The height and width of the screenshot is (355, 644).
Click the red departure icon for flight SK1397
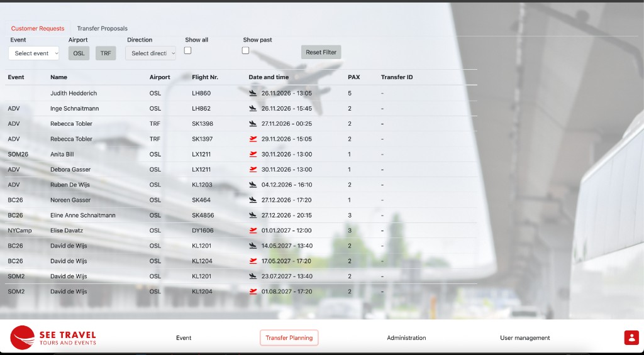coord(253,139)
